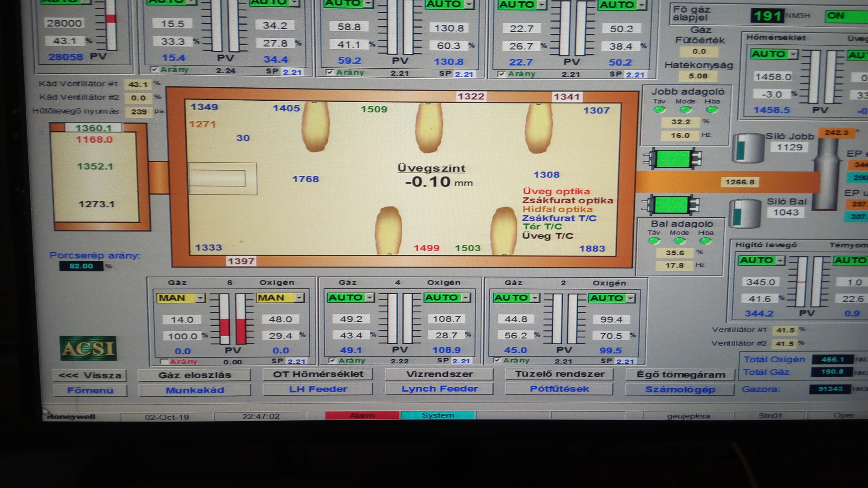Click the <<< Vissza back button
This screenshot has width=868, height=488.
point(90,375)
